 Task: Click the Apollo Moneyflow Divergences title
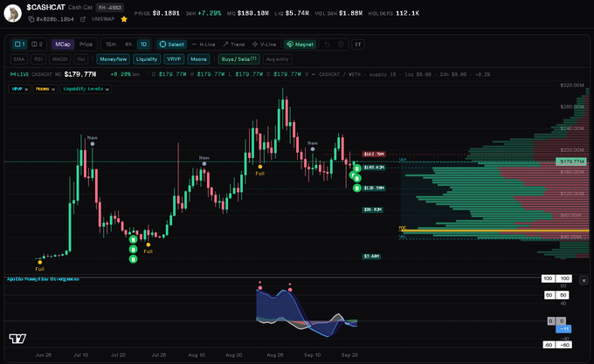pos(43,278)
